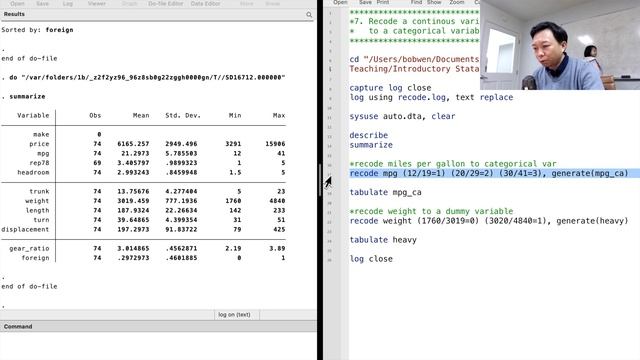Click the 'make' variable name in Results
This screenshot has width=640, height=360.
pos(41,134)
